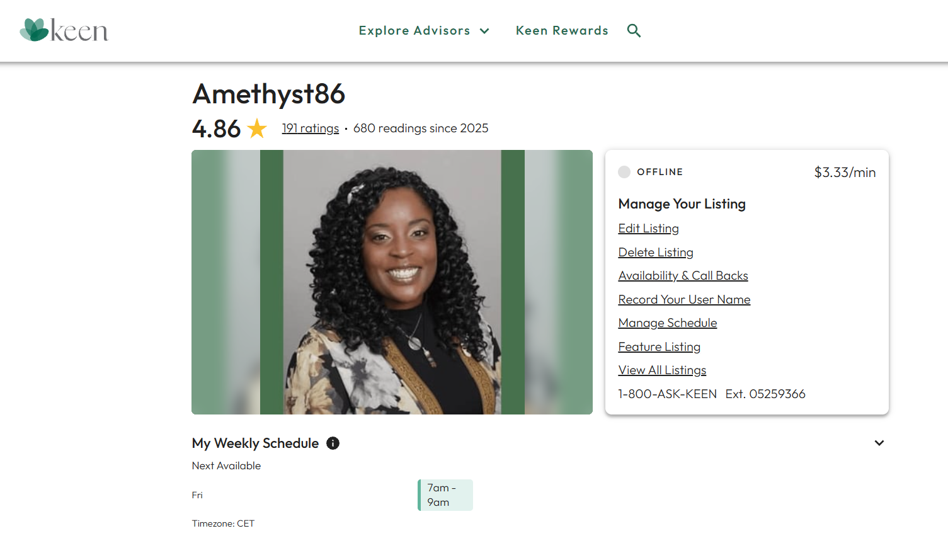Open the search magnifier icon

click(634, 30)
